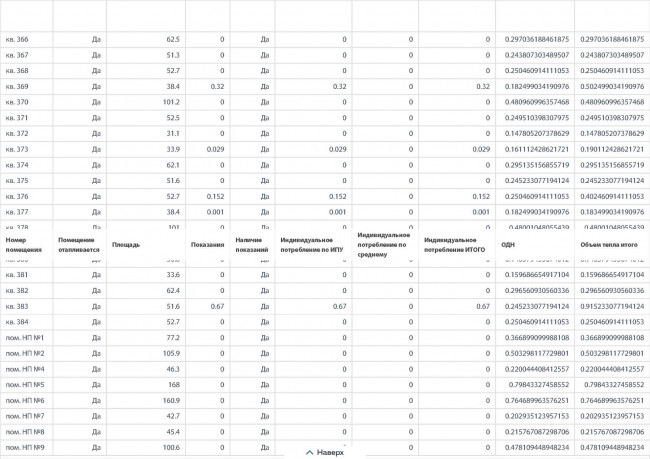Select row label кв. 369

point(17,87)
